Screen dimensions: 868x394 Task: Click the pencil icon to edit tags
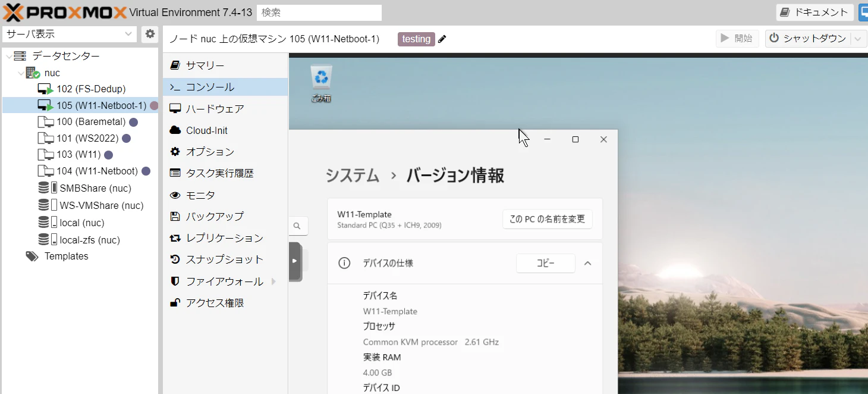pyautogui.click(x=442, y=39)
